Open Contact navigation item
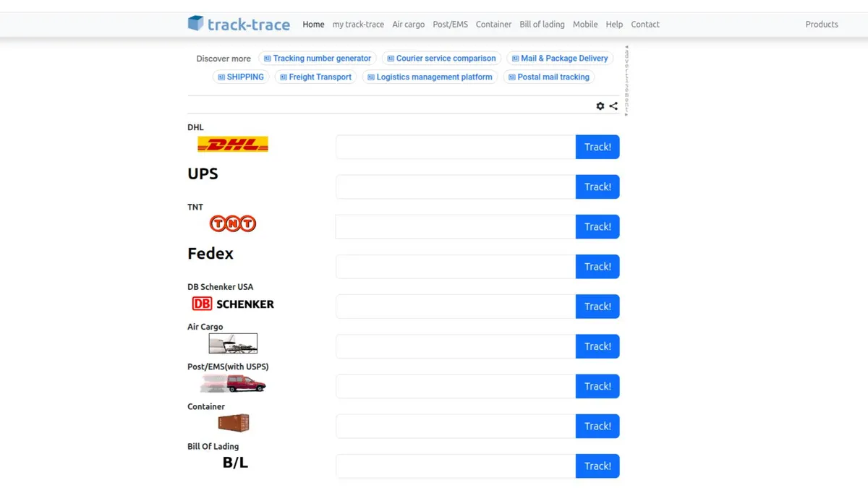The height and width of the screenshot is (488, 868). [x=645, y=24]
